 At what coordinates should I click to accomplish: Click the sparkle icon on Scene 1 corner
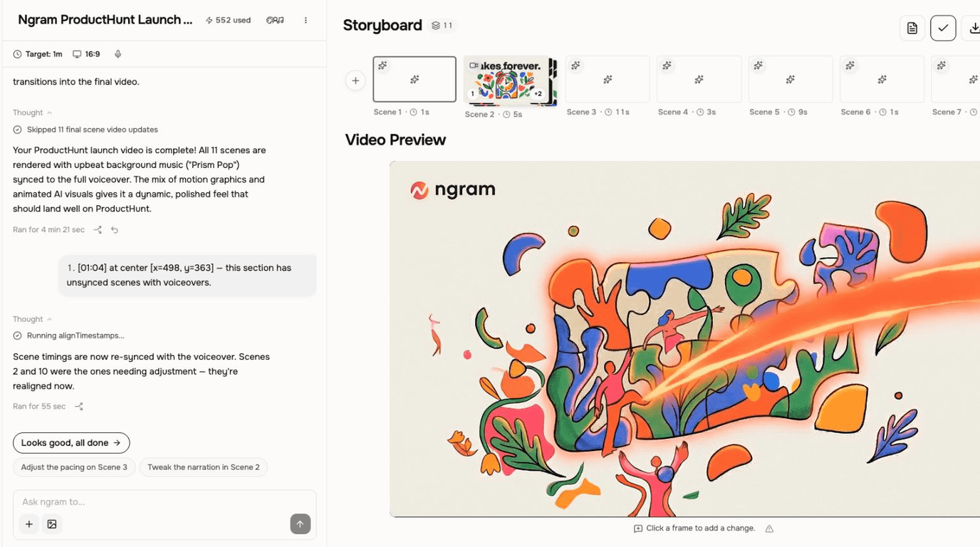383,66
